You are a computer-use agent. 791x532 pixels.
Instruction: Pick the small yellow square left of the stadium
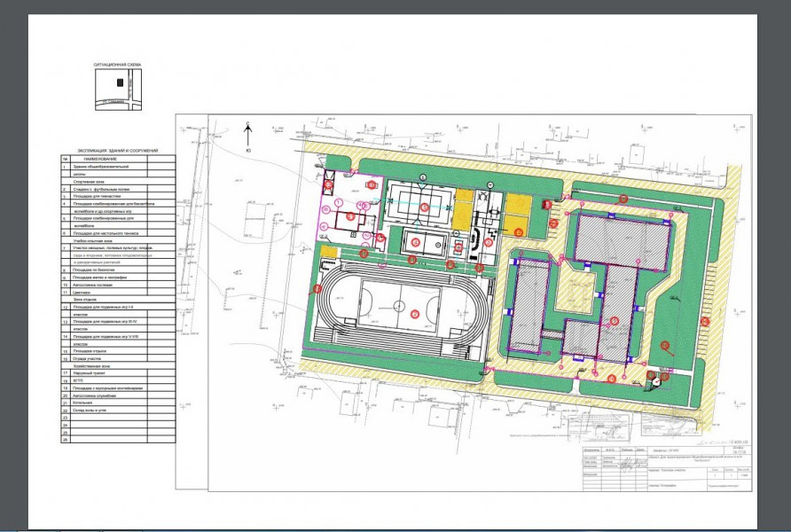pos(329,253)
